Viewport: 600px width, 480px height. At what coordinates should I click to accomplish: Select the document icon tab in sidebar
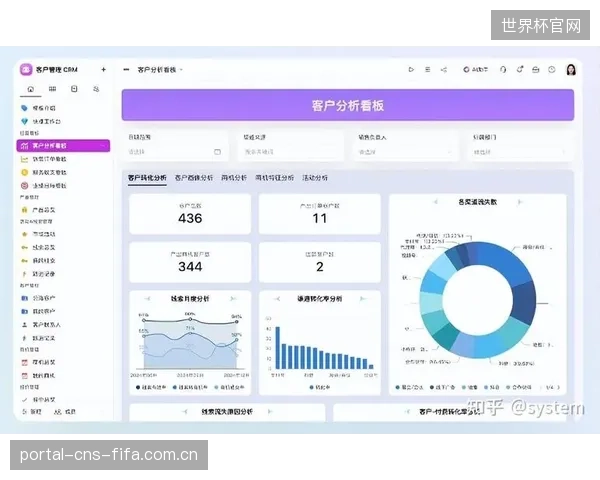tap(74, 89)
